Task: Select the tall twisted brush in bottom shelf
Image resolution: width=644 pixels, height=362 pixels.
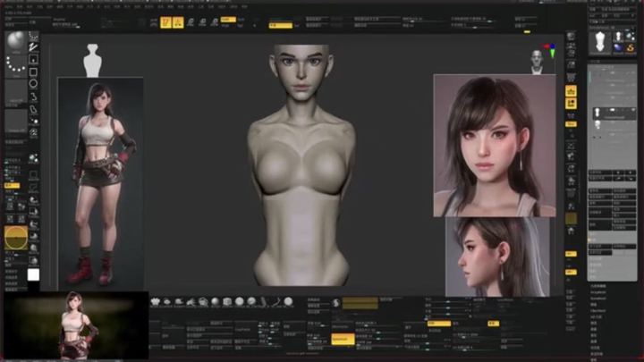Action: pos(264,302)
